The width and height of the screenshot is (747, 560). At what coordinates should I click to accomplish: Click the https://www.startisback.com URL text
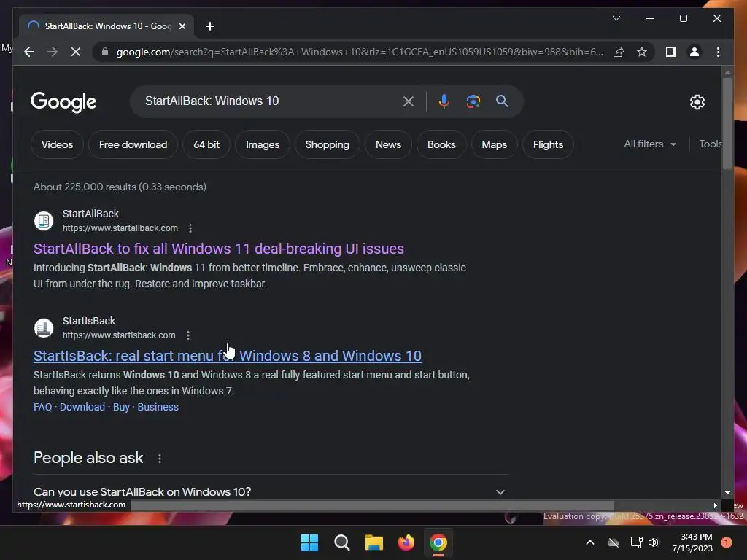point(119,335)
